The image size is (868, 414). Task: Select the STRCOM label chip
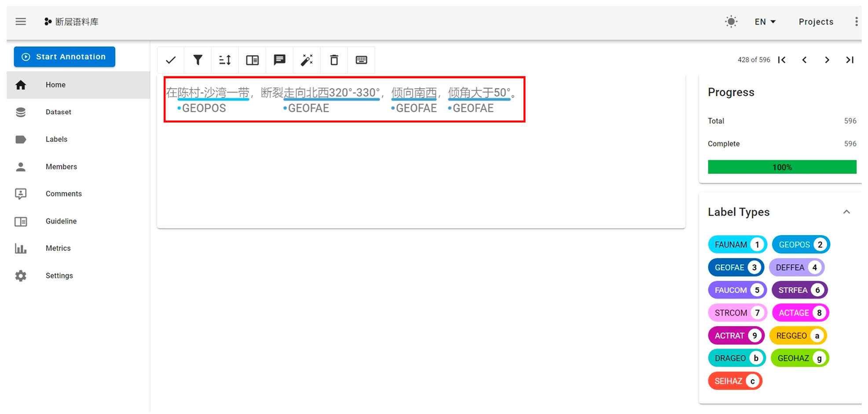point(737,313)
